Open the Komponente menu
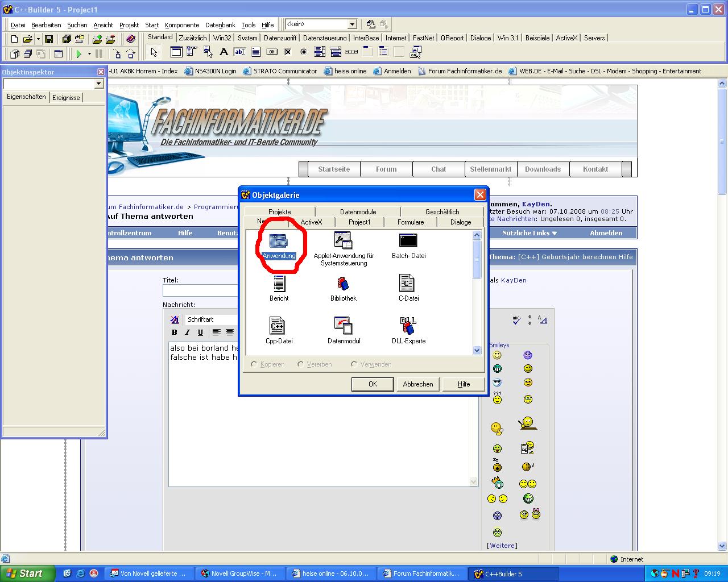The image size is (728, 582). click(182, 25)
